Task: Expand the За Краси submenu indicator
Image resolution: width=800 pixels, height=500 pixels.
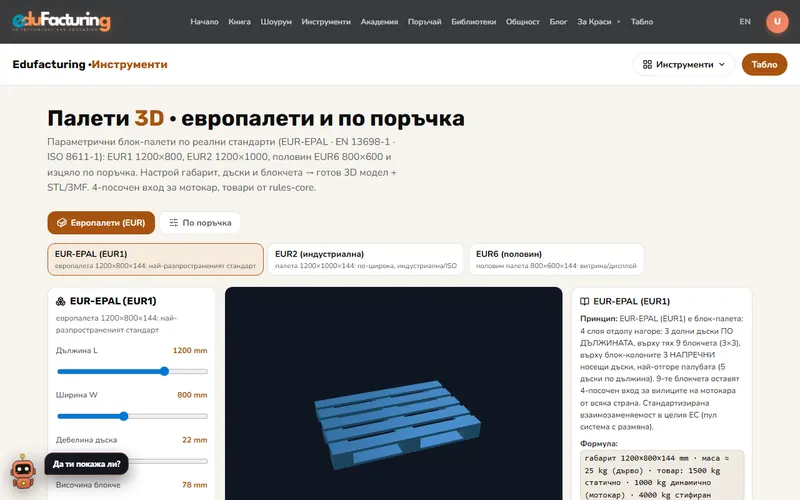Action: pos(618,21)
